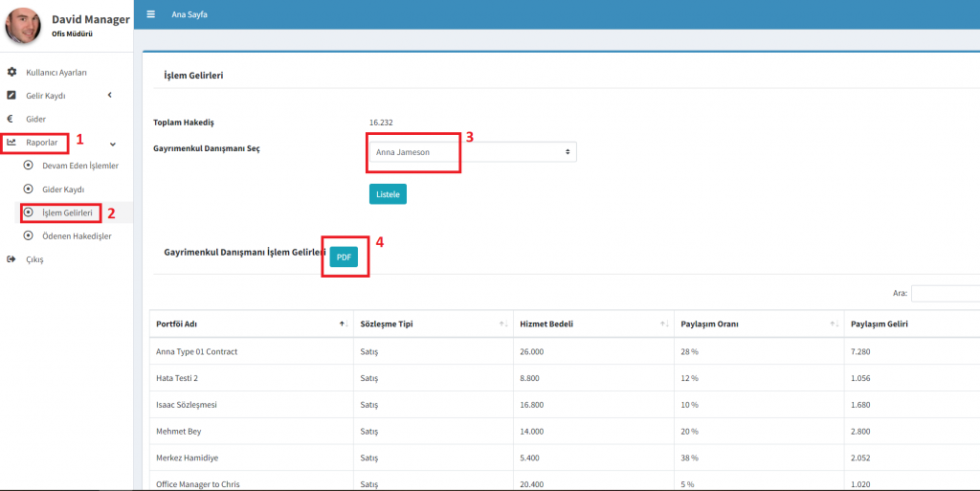Export the report with PDF button
Screen dimensions: 980x491
click(343, 257)
